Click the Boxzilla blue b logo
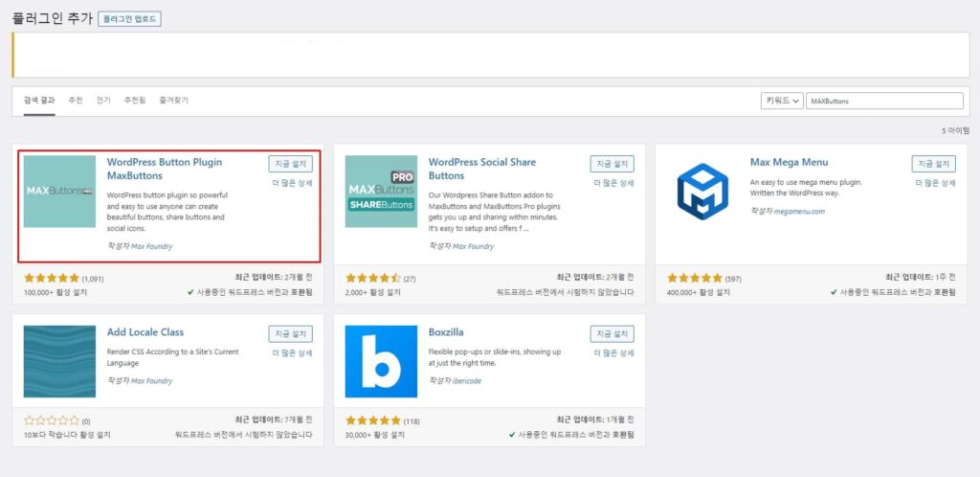The image size is (980, 477). 381,361
